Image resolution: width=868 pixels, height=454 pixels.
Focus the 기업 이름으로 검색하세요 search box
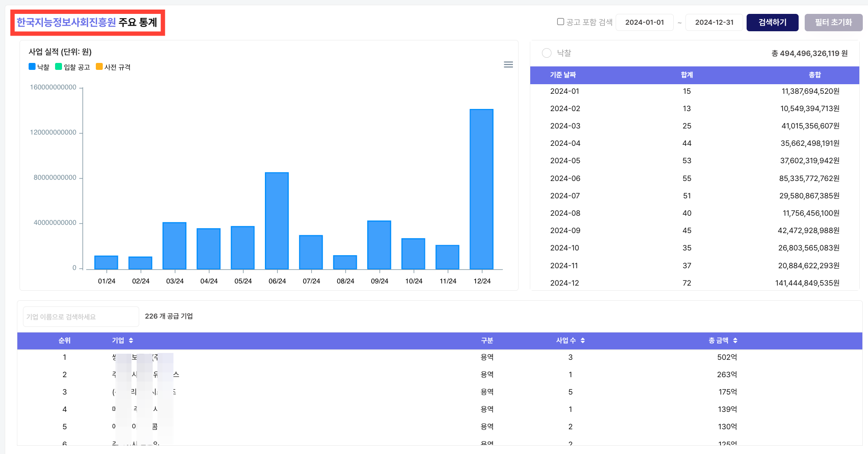(81, 317)
